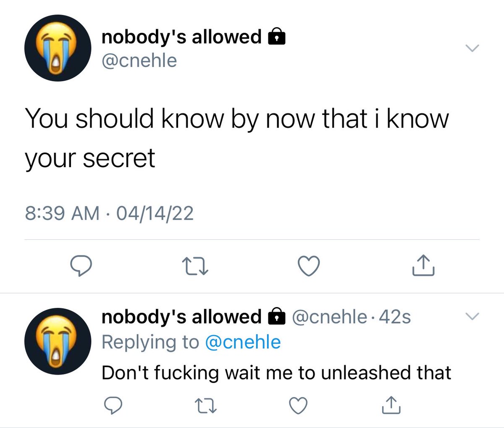
Task: Retweet the main tweet about the secret
Action: 195,266
